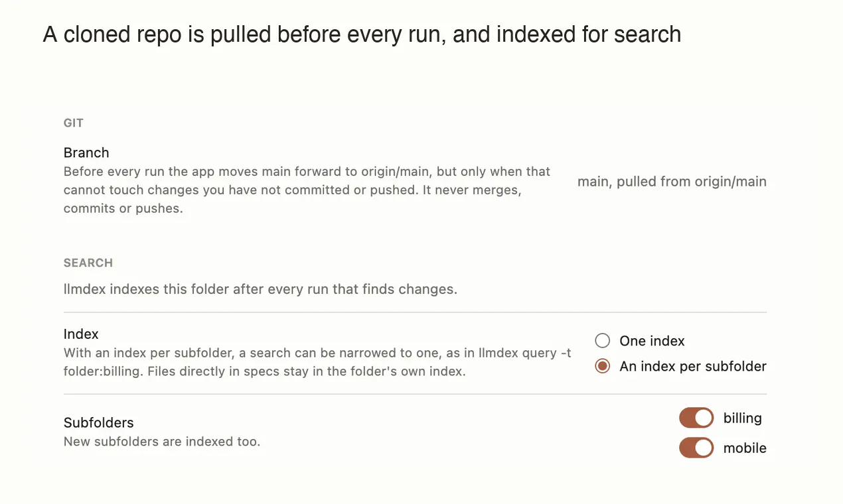Click the mobile label beside its switch
Image resolution: width=843 pixels, height=504 pixels.
pos(745,448)
